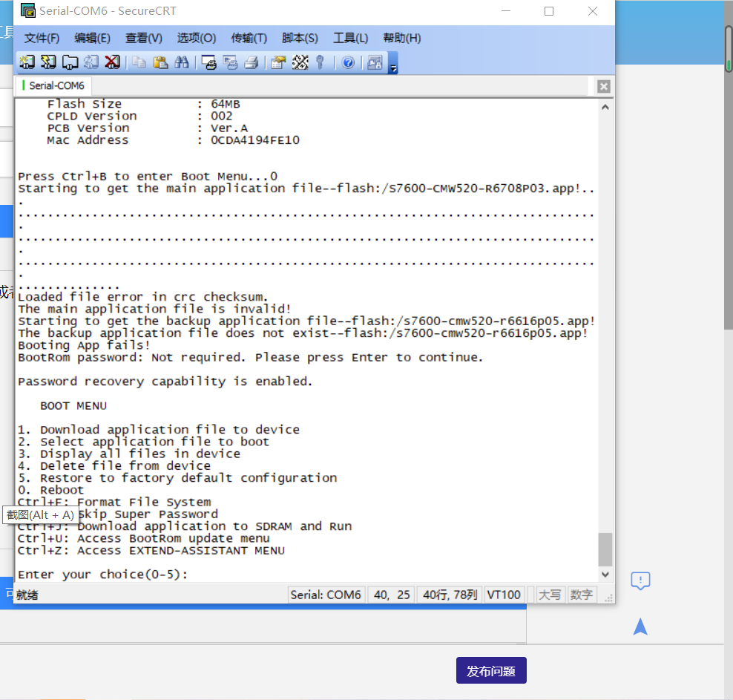The image size is (733, 700).
Task: Click the printer Print icon
Action: pyautogui.click(x=252, y=62)
